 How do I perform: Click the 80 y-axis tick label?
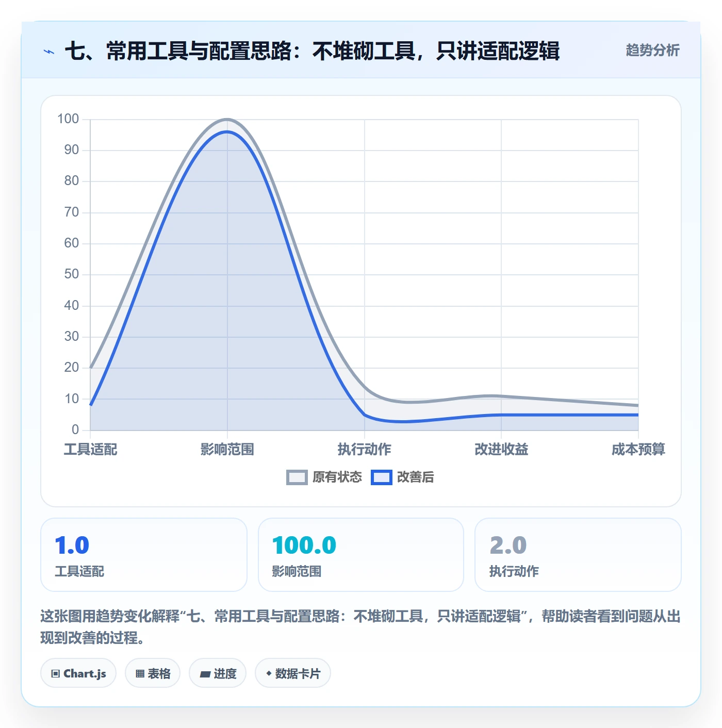72,181
